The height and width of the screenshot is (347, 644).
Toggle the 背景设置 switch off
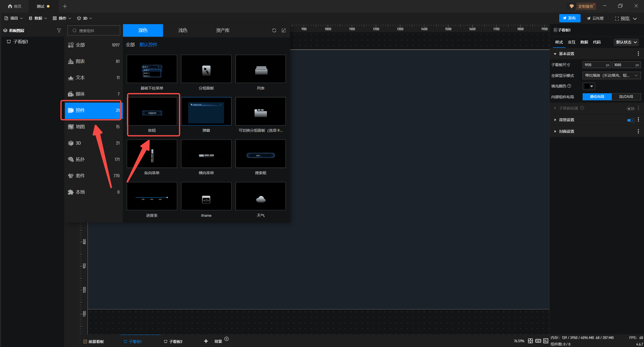coord(631,120)
